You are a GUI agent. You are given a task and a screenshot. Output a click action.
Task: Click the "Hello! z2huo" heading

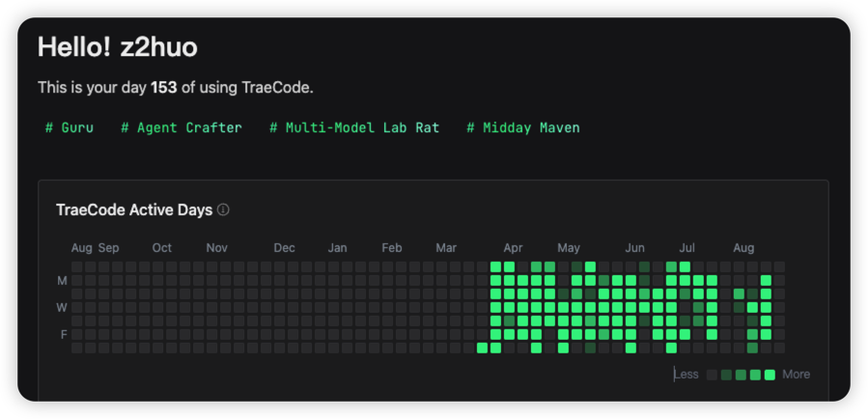118,47
